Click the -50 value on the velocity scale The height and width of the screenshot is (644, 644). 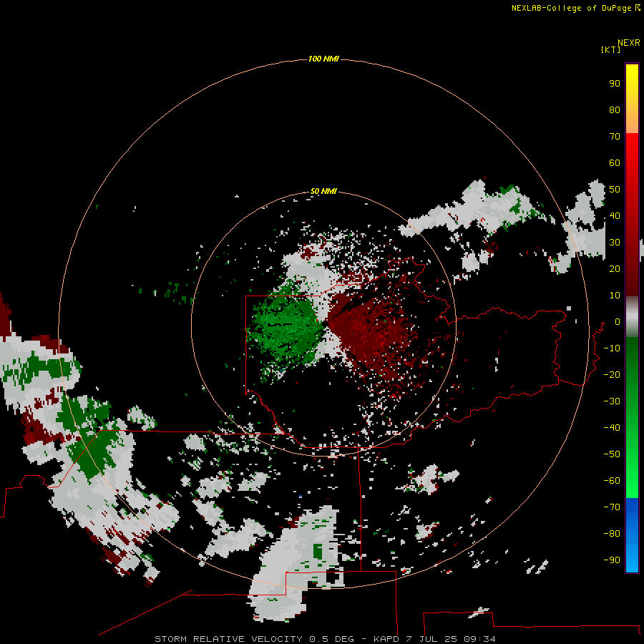point(612,454)
